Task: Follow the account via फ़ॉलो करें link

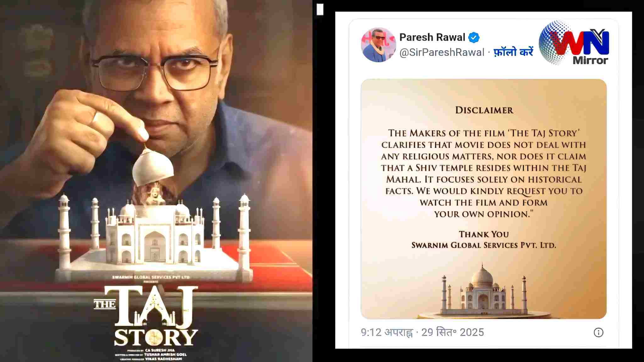Action: point(514,52)
